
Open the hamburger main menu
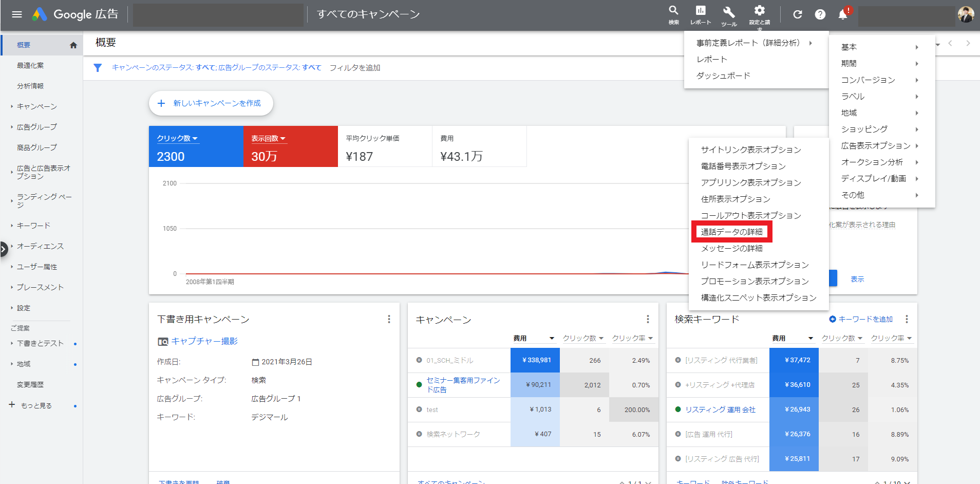[x=16, y=14]
